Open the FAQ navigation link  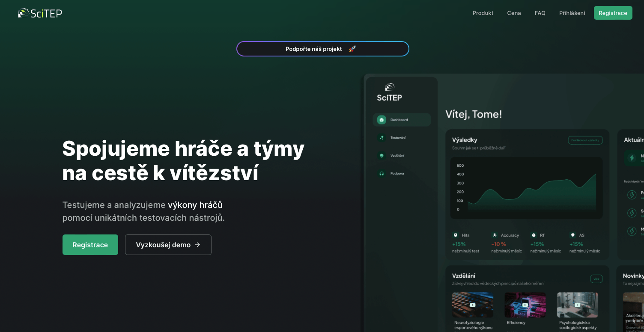tap(540, 13)
